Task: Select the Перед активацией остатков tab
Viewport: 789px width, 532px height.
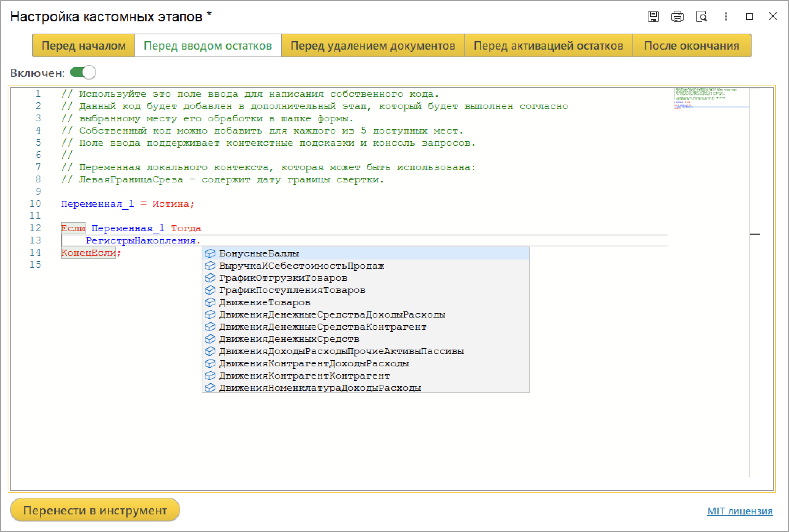Action: click(x=548, y=46)
